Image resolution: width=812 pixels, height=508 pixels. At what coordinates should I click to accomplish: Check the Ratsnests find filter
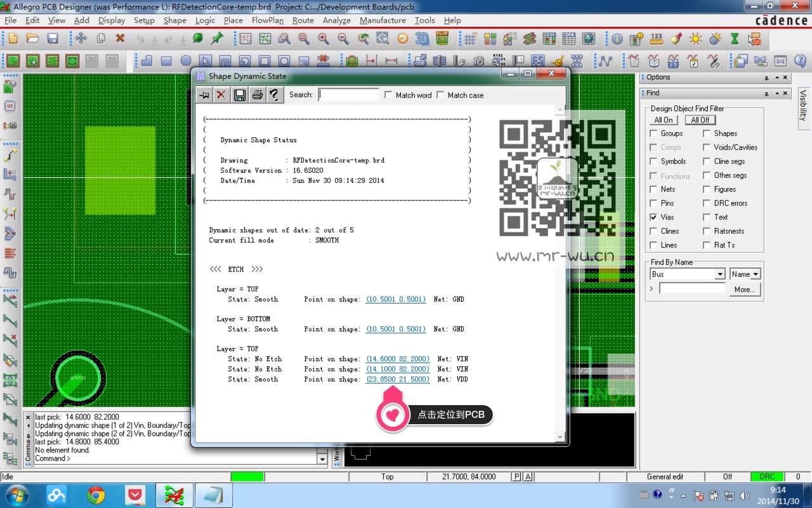click(x=707, y=231)
